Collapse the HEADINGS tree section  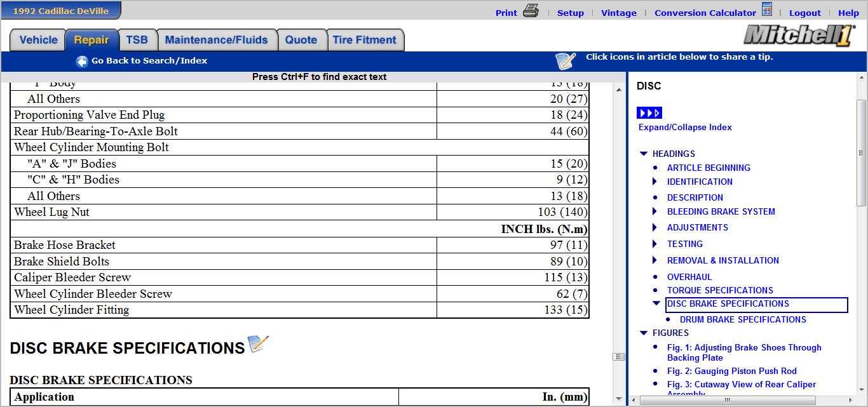click(x=644, y=154)
